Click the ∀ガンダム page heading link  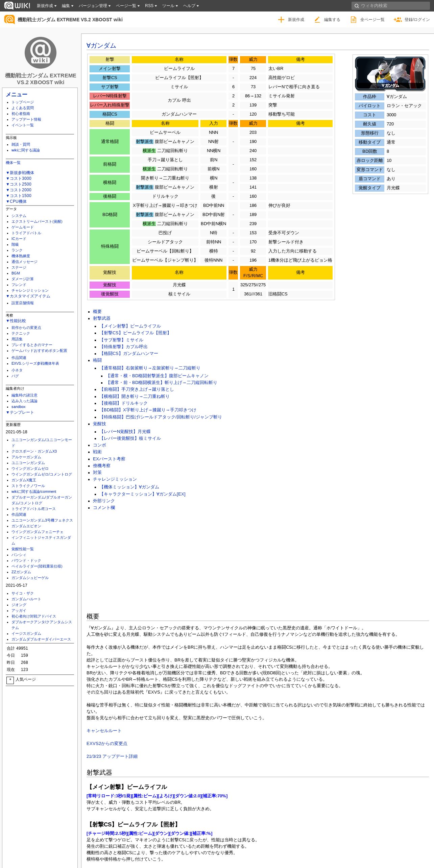[x=101, y=46]
